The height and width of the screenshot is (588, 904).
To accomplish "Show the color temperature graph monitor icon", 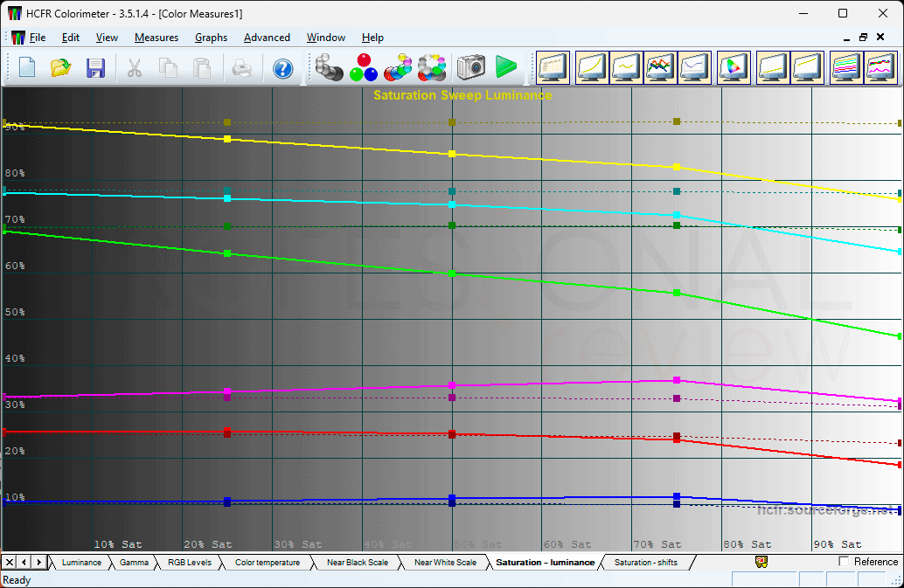I will pos(694,67).
